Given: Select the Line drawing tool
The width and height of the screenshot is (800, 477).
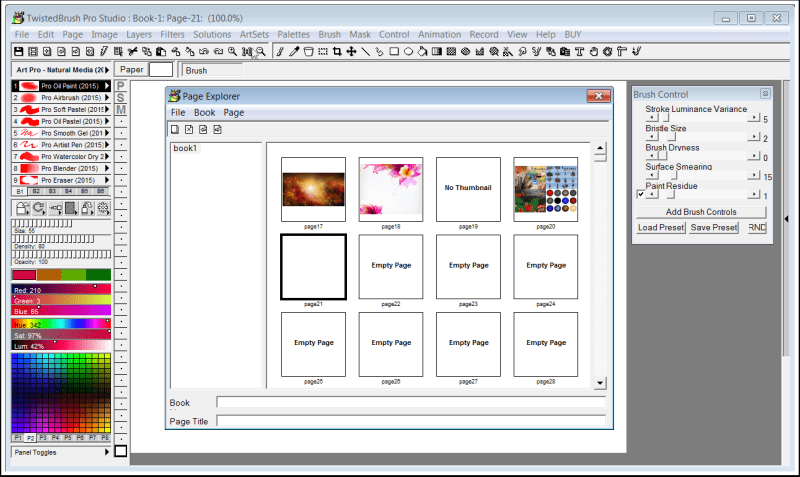Looking at the screenshot, I should click(365, 52).
